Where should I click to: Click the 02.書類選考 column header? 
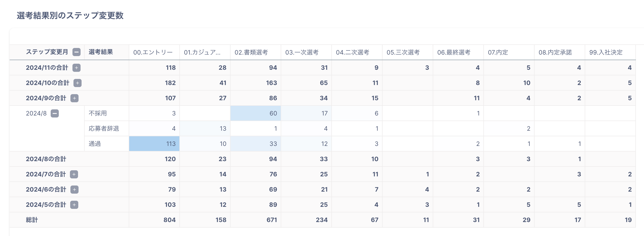click(251, 53)
